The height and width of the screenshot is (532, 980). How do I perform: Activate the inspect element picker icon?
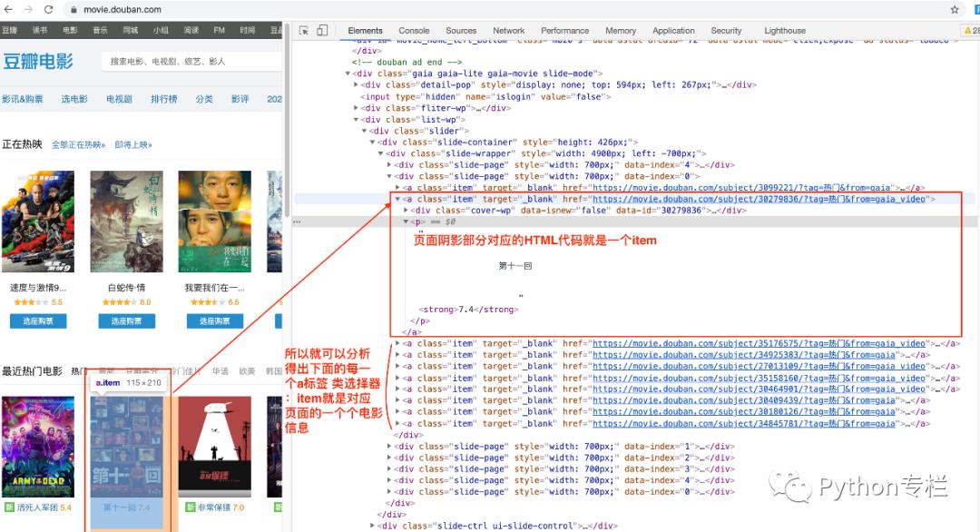click(304, 30)
